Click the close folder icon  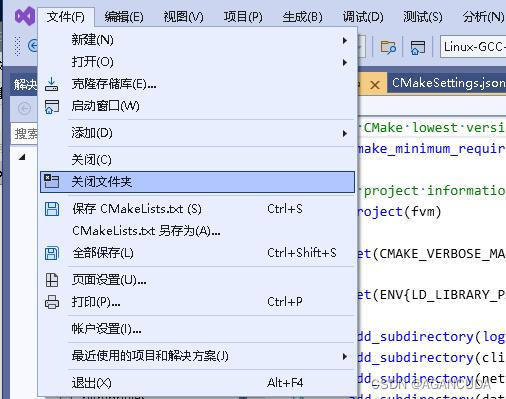point(52,181)
